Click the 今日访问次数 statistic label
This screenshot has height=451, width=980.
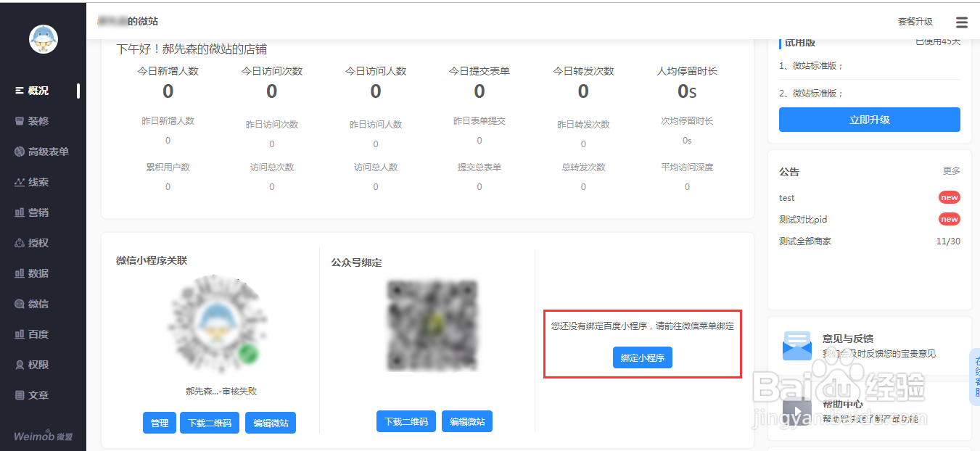point(272,71)
